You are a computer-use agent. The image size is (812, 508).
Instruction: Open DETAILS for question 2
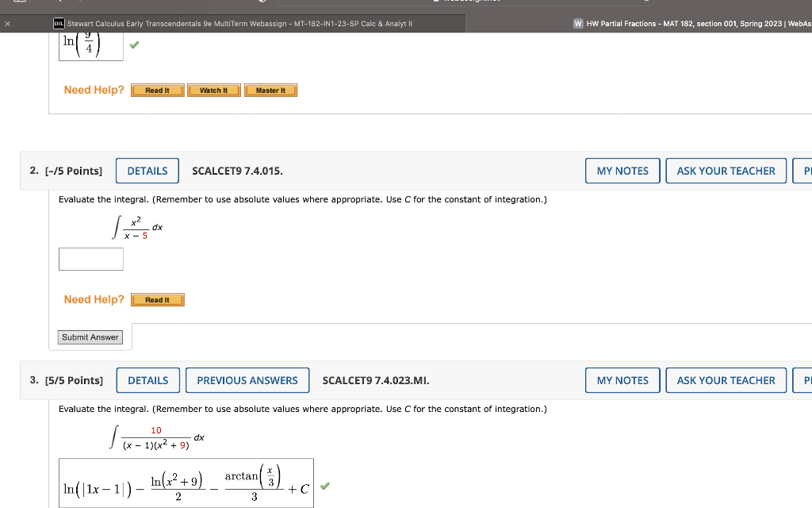pyautogui.click(x=147, y=170)
